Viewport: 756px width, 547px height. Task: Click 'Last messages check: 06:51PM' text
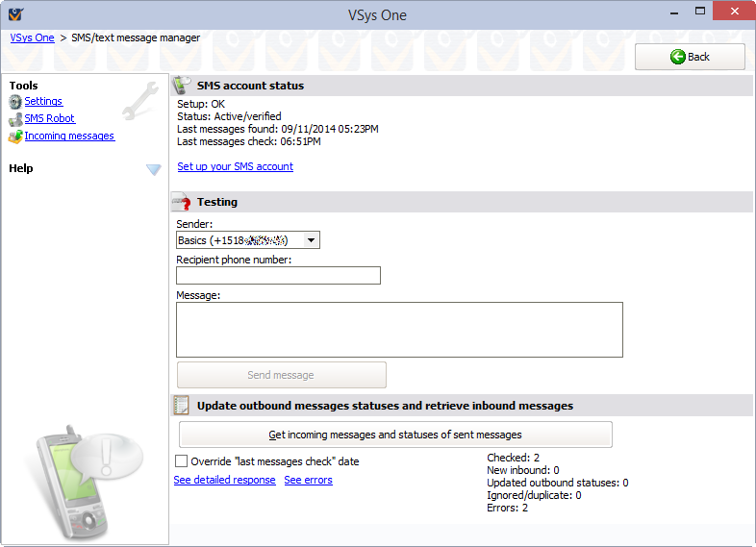[x=249, y=141]
